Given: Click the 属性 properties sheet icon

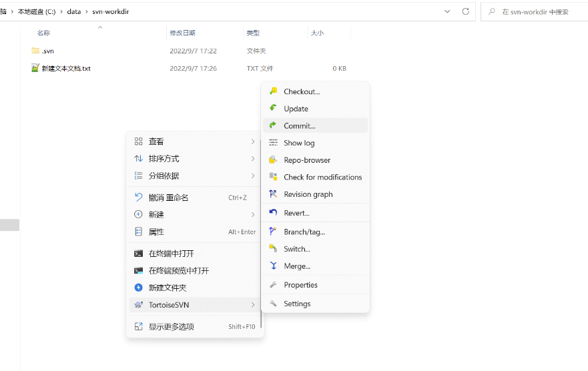Looking at the screenshot, I should (138, 232).
